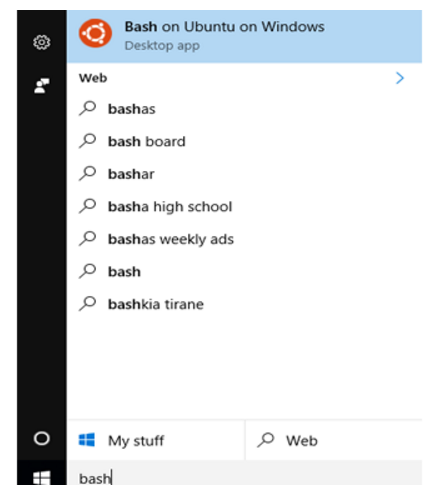Click the Cortana circle icon
Viewport: 443px width, 501px height.
click(x=42, y=438)
